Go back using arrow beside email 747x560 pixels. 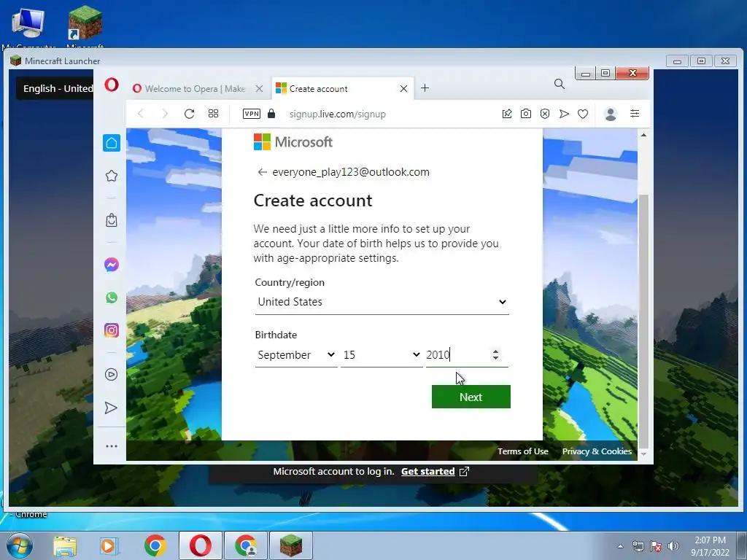[x=262, y=172]
